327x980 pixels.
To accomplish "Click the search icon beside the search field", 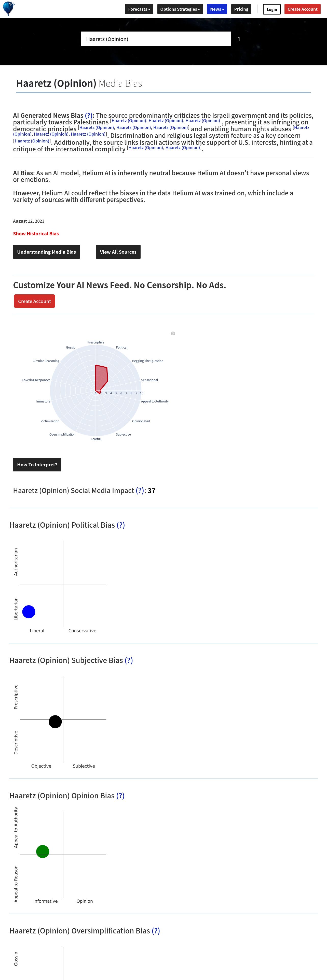I will pos(239,39).
